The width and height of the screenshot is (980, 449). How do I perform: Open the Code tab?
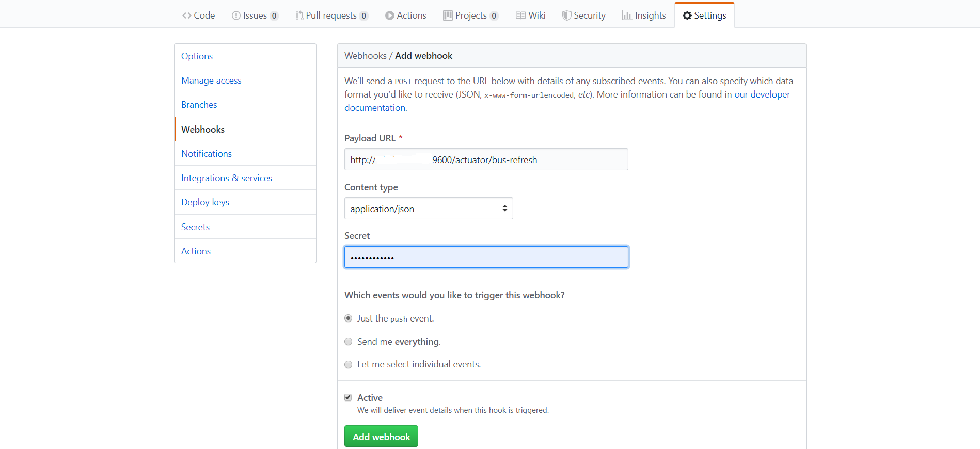click(x=198, y=15)
